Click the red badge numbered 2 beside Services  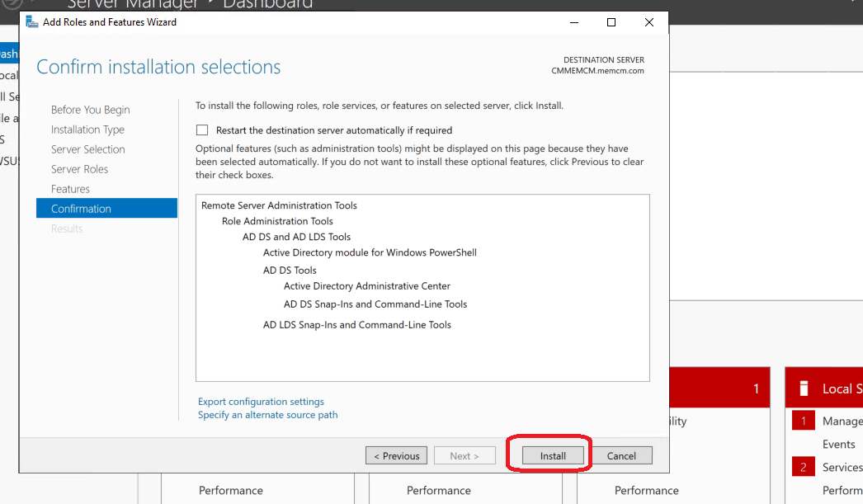click(804, 466)
